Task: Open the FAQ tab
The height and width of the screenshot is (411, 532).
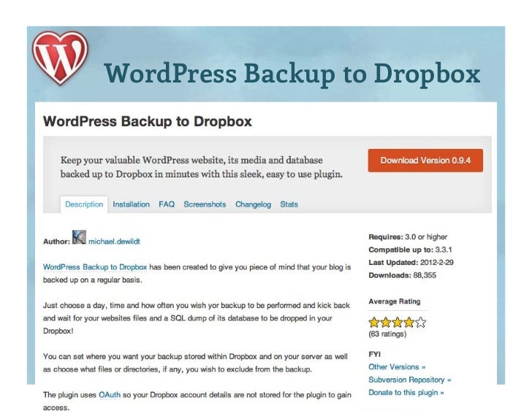Action: (x=167, y=204)
